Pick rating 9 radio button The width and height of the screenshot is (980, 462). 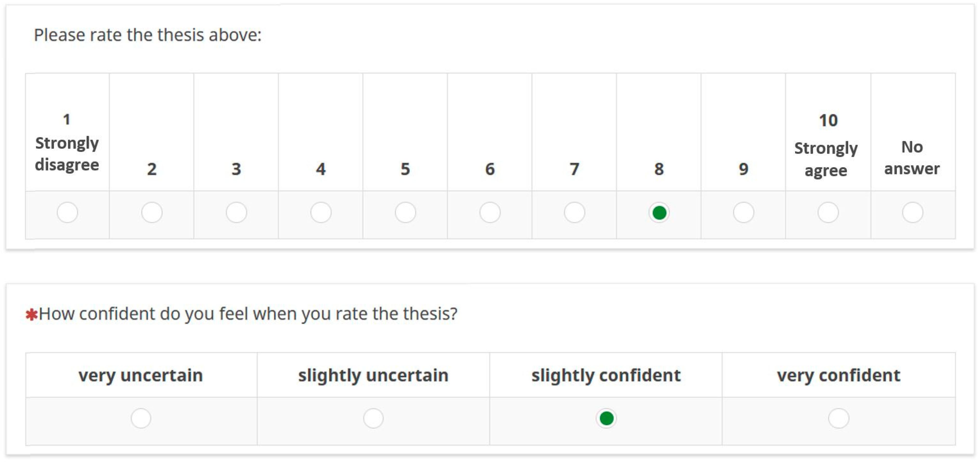pos(743,212)
